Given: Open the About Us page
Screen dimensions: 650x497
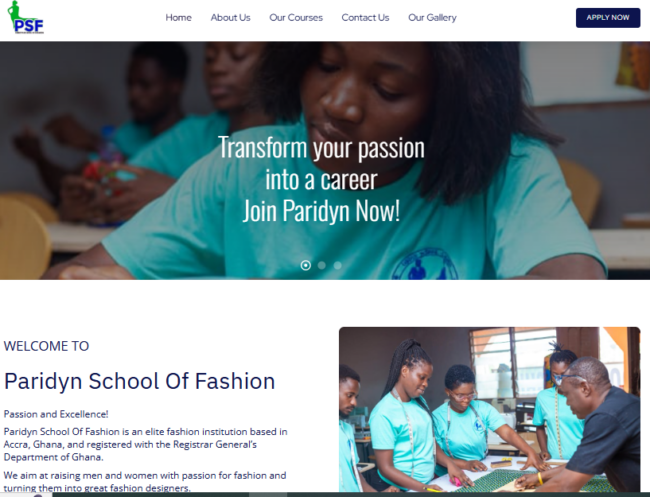Looking at the screenshot, I should [x=230, y=17].
